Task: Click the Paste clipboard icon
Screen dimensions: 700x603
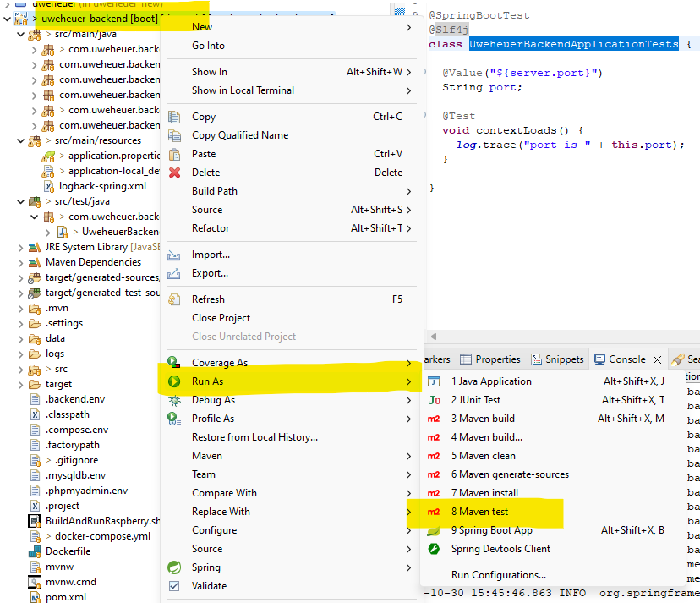Action: [175, 154]
